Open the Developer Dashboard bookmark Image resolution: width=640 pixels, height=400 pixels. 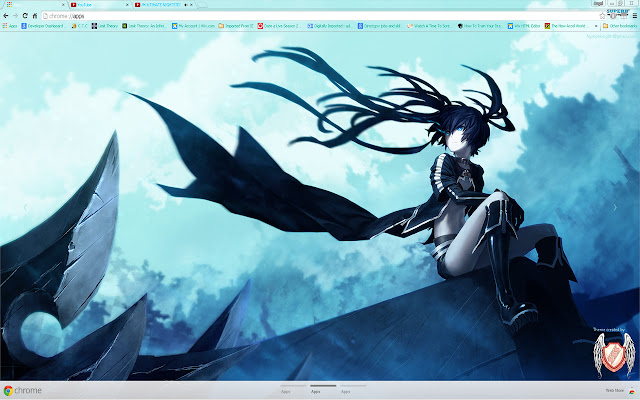43,26
